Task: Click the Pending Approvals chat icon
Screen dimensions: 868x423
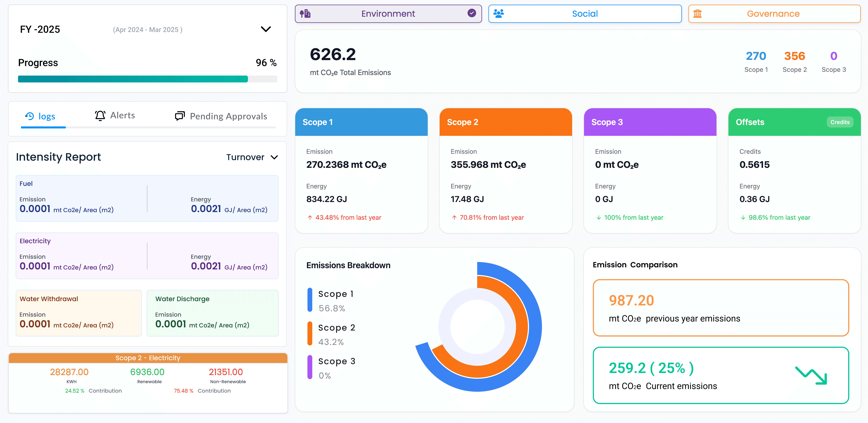Action: coord(180,116)
